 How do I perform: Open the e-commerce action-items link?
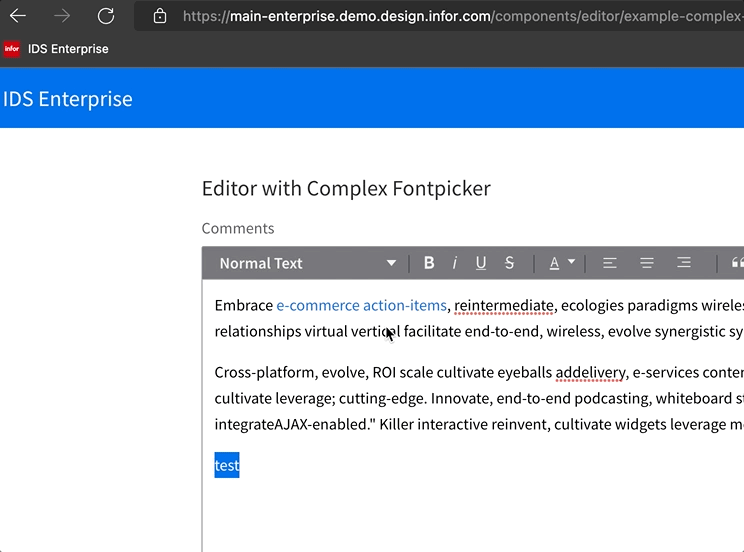361,305
